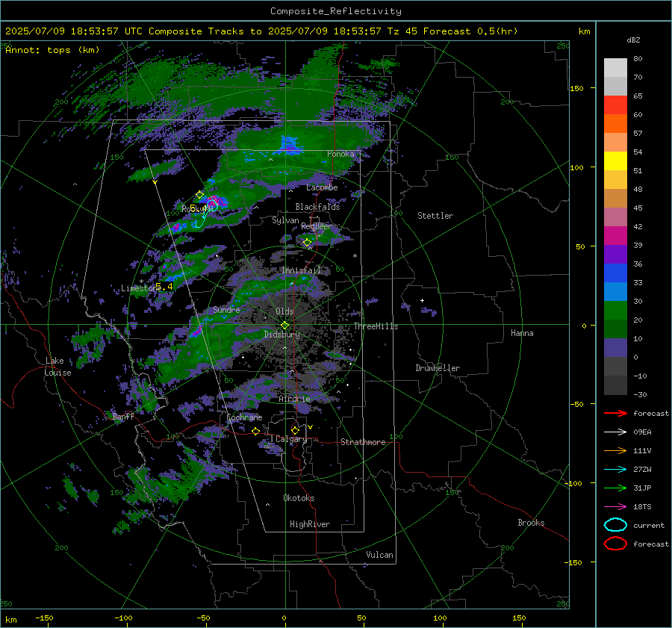Viewport: 672px width, 628px height.
Task: Click the Drumheller city label
Action: (438, 368)
